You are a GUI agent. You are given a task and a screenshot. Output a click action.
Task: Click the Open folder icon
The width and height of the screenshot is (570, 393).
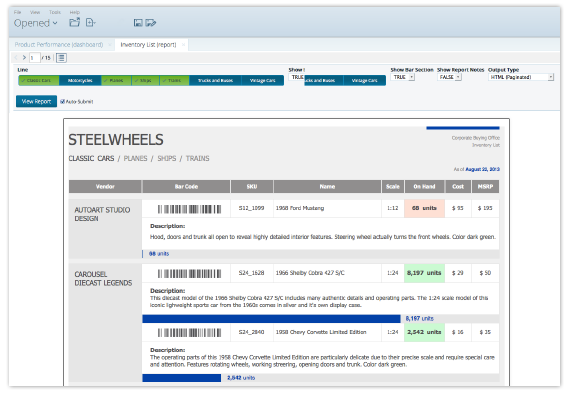pyautogui.click(x=75, y=23)
